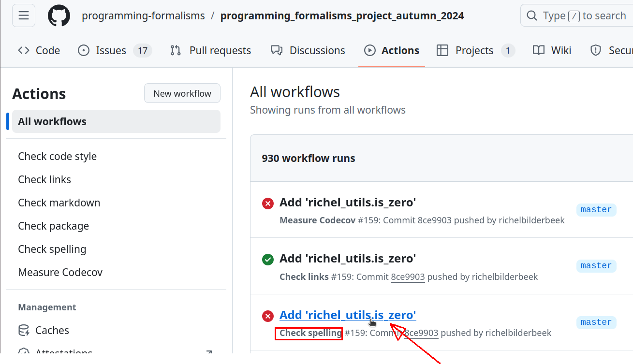
Task: Open the hamburger navigation menu
Action: pyautogui.click(x=24, y=15)
